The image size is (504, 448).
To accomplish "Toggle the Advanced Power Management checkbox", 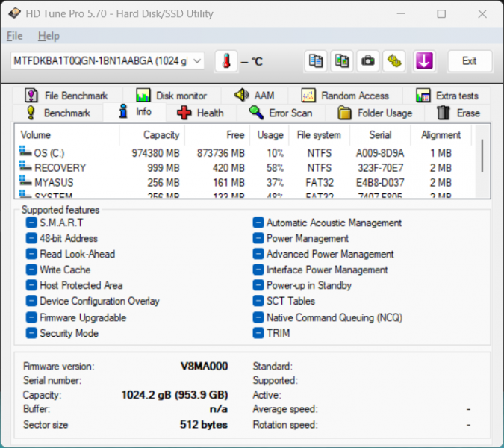I will 258,254.
